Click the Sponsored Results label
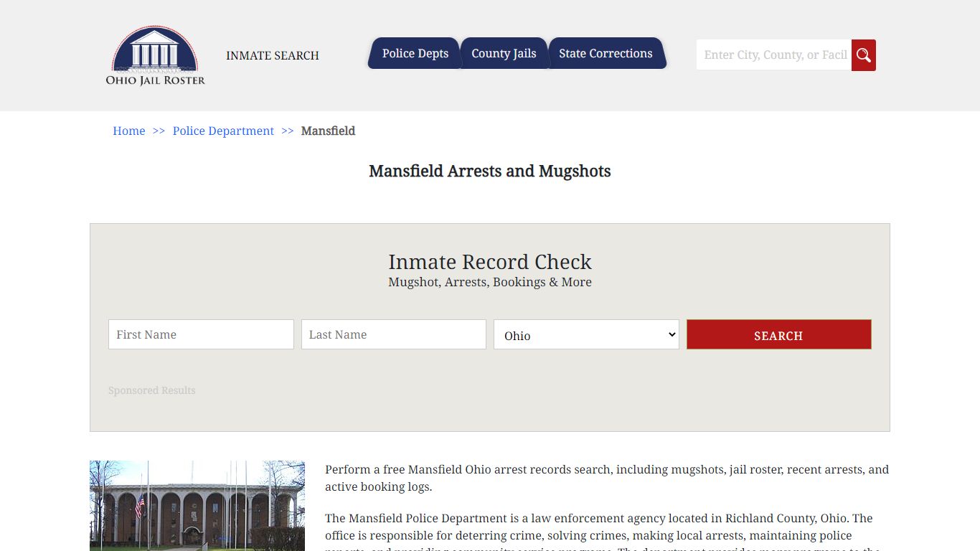The width and height of the screenshot is (980, 551). click(x=151, y=390)
